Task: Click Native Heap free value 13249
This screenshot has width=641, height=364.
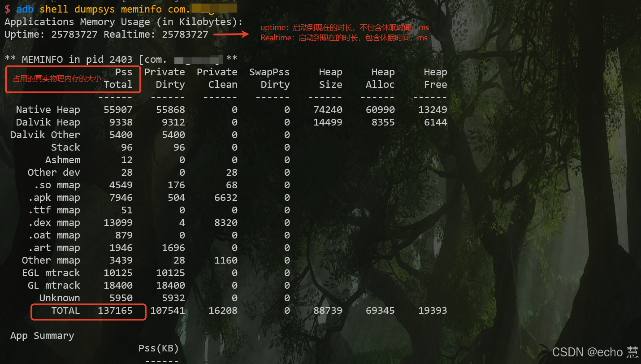Action: [433, 109]
